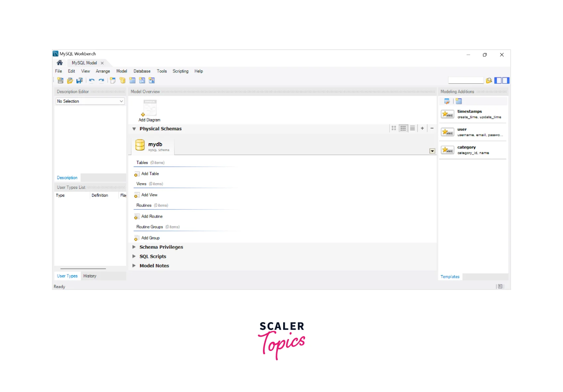
Task: Click the Save Model toolbar icon
Action: point(79,80)
